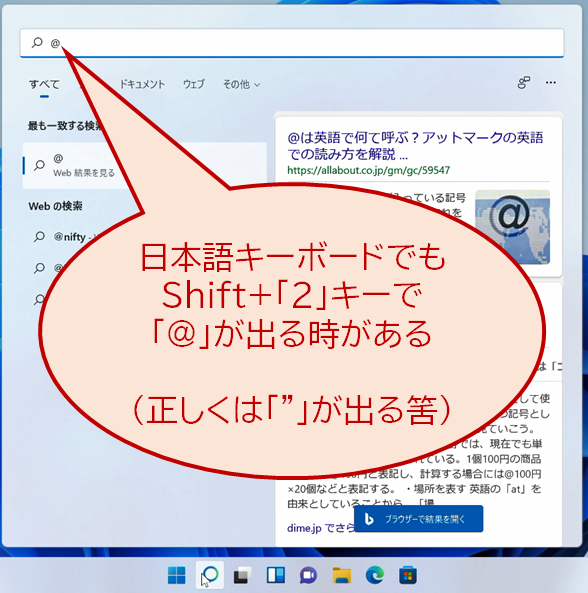Screen dimensions: 588x593
Task: Click the @ symbol thumbnail image
Action: click(x=512, y=227)
